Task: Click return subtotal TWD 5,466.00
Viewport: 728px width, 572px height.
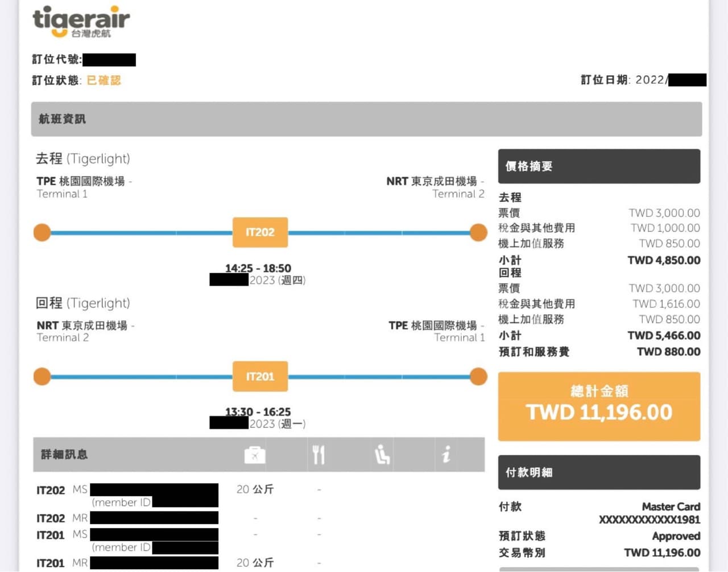Action: [x=664, y=335]
